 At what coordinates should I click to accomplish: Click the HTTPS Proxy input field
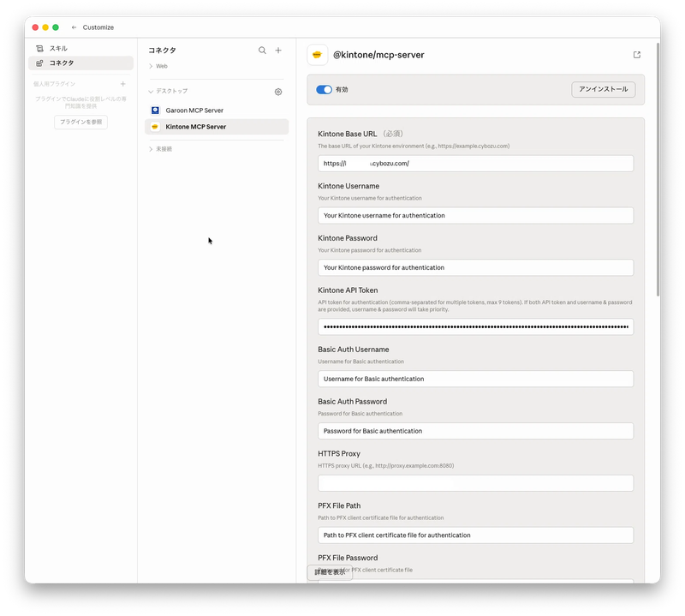pyautogui.click(x=476, y=483)
